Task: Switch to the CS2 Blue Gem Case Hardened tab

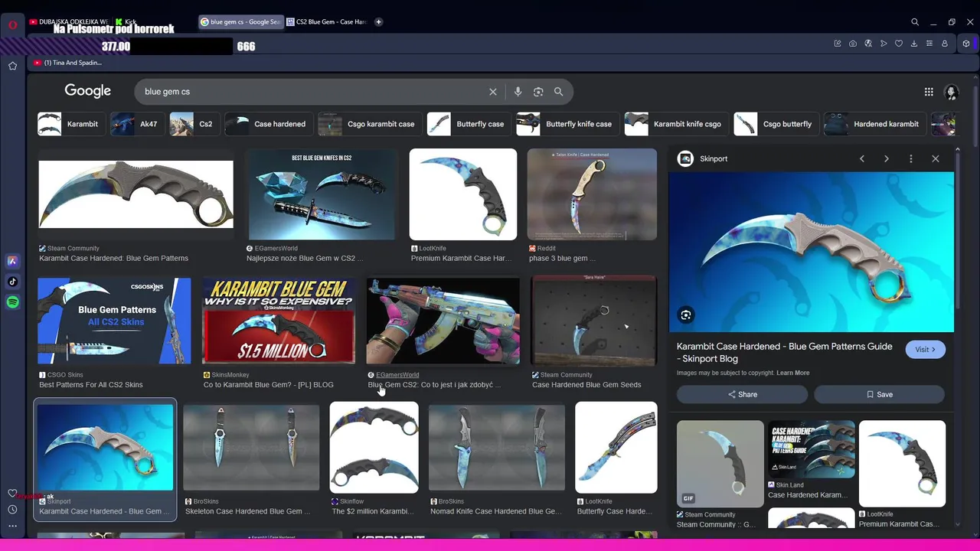Action: click(327, 21)
